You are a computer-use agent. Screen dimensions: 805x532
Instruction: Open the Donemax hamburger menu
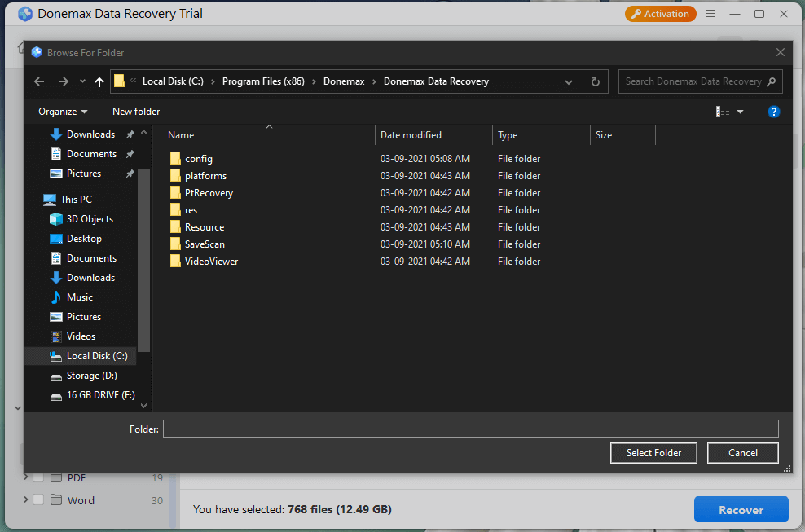coord(710,14)
